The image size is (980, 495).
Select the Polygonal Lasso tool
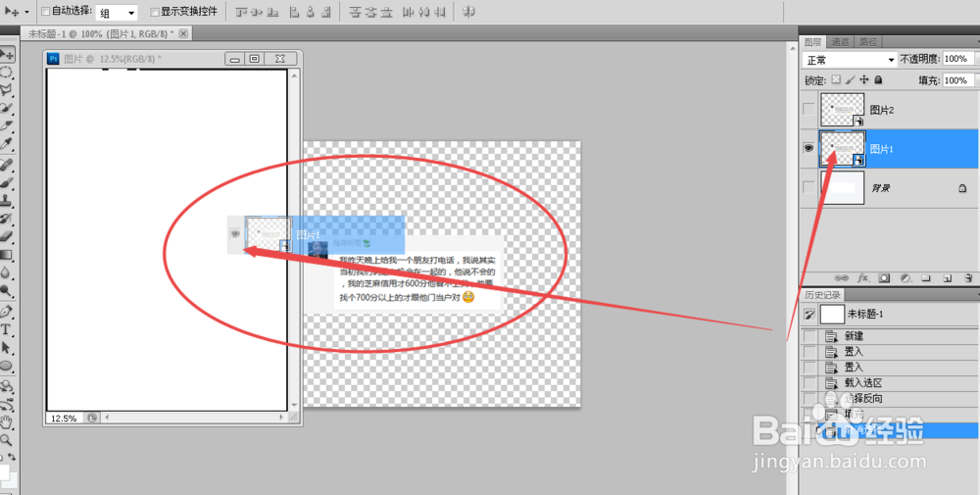pos(6,90)
